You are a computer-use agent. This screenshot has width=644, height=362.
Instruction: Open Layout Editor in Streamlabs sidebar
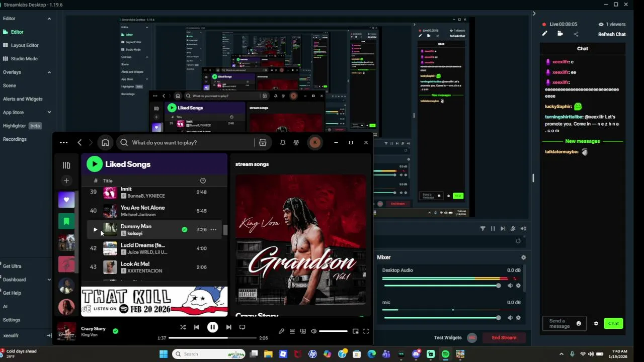click(x=25, y=45)
